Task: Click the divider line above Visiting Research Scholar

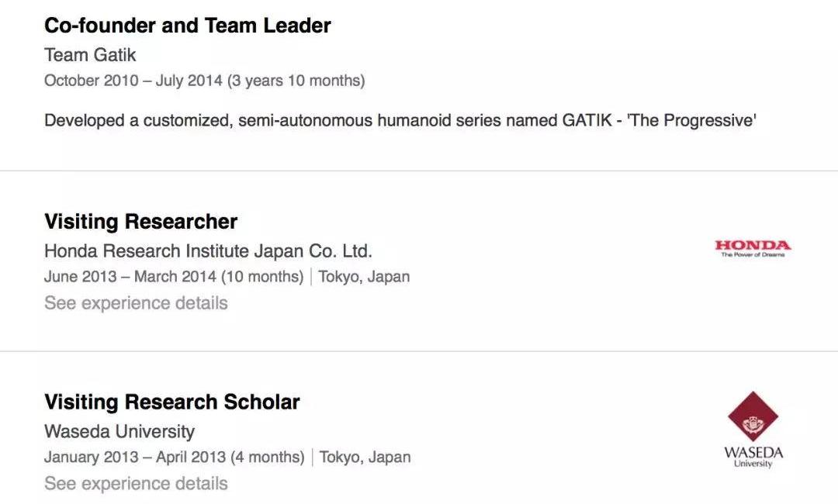Action: (419, 351)
